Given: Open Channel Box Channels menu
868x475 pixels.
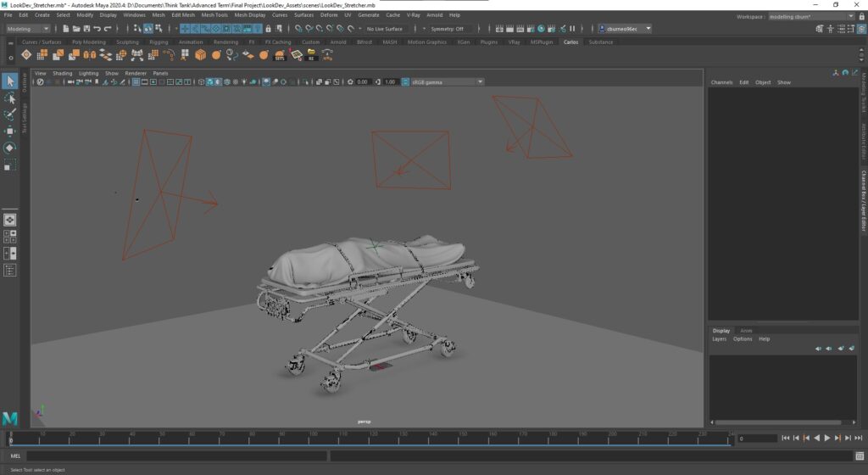Looking at the screenshot, I should click(x=721, y=82).
